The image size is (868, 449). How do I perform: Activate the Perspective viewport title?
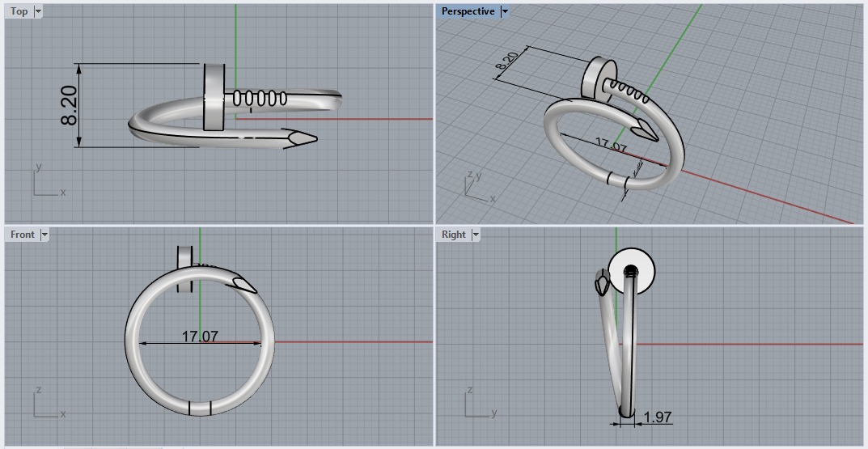point(468,11)
